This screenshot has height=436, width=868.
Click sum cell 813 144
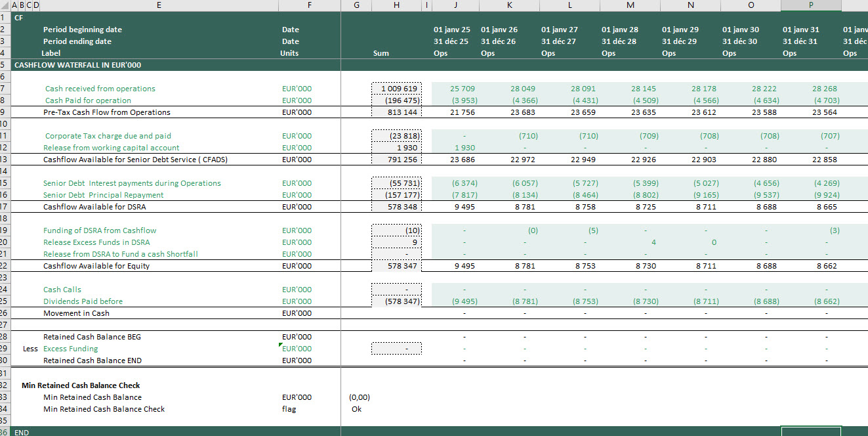pyautogui.click(x=396, y=112)
